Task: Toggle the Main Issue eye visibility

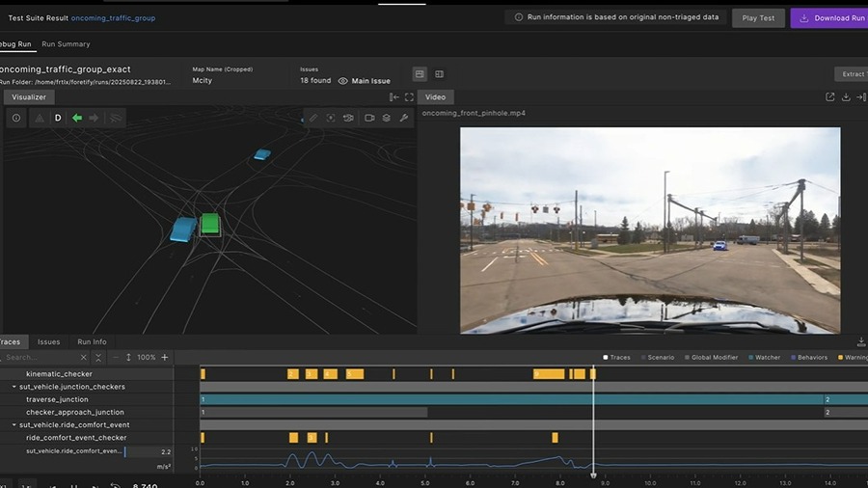Action: tap(342, 81)
